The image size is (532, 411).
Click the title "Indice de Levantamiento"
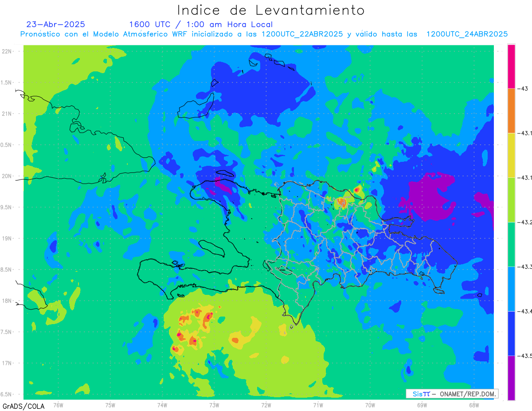tap(270, 10)
